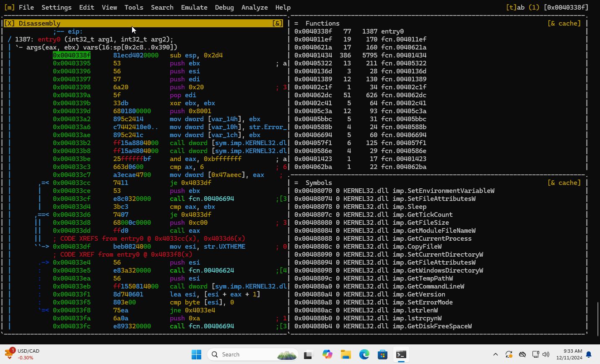Toggle [& cache] on the Symbols panel
600x364 pixels.
point(564,183)
